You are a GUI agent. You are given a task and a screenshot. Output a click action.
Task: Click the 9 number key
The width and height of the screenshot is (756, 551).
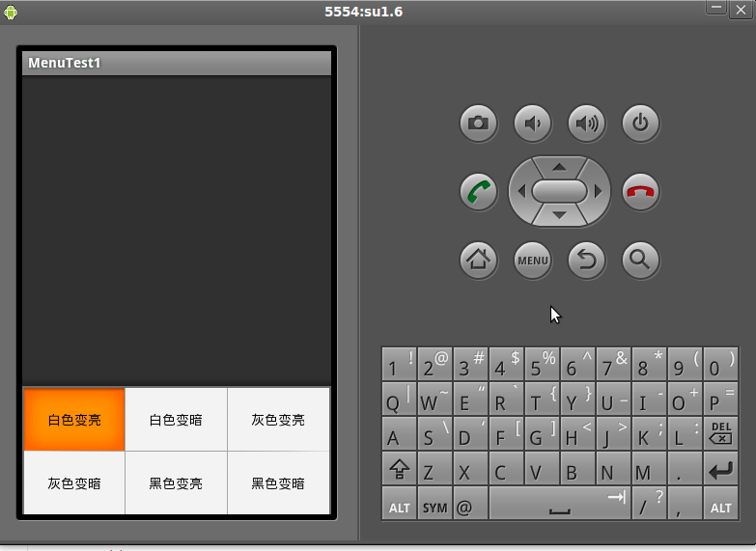click(685, 364)
